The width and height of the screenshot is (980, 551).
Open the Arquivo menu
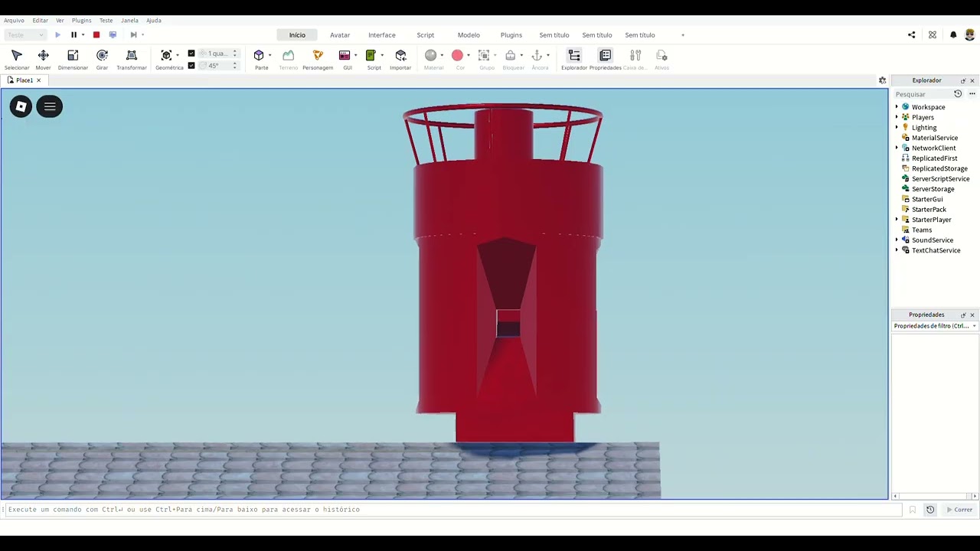tap(14, 21)
